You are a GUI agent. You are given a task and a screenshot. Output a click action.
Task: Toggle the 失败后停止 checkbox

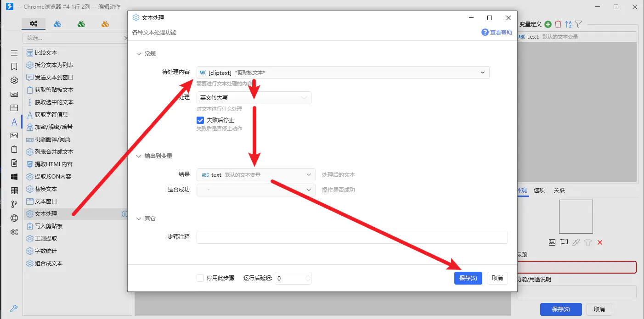[x=200, y=120]
